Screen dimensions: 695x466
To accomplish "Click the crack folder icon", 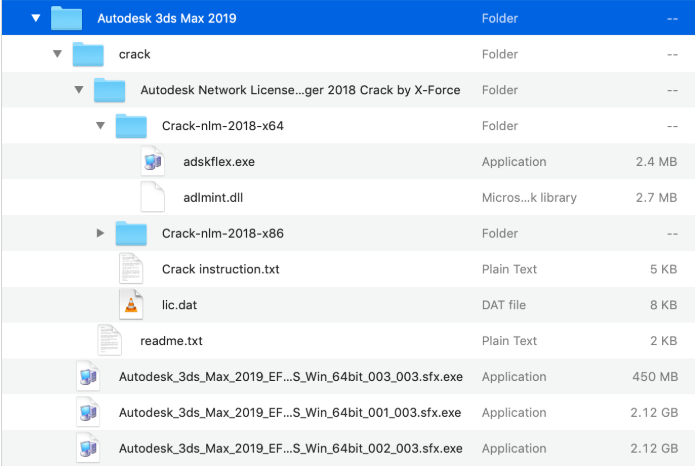I will pos(88,54).
